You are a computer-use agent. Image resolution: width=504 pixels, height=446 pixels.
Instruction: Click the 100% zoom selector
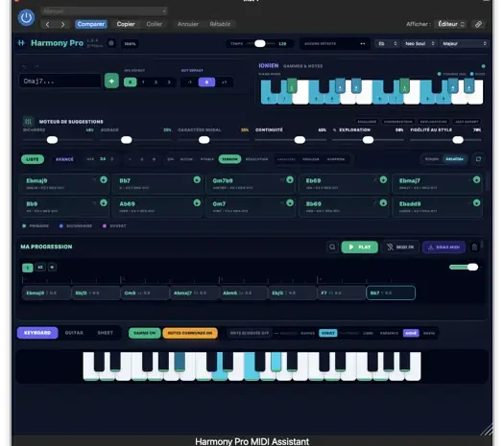(130, 44)
